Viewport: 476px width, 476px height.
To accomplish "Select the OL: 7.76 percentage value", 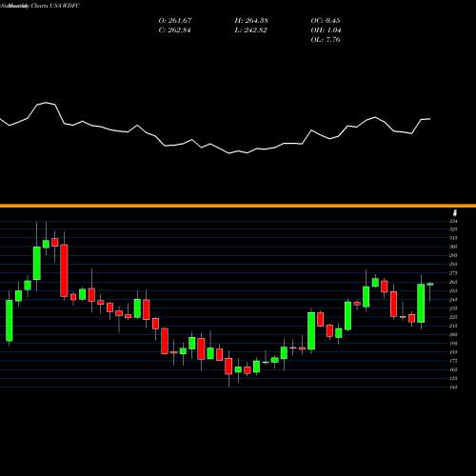I will click(326, 39).
